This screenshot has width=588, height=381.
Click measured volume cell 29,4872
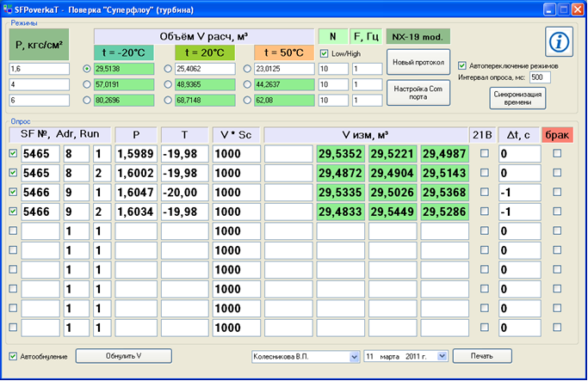[341, 173]
